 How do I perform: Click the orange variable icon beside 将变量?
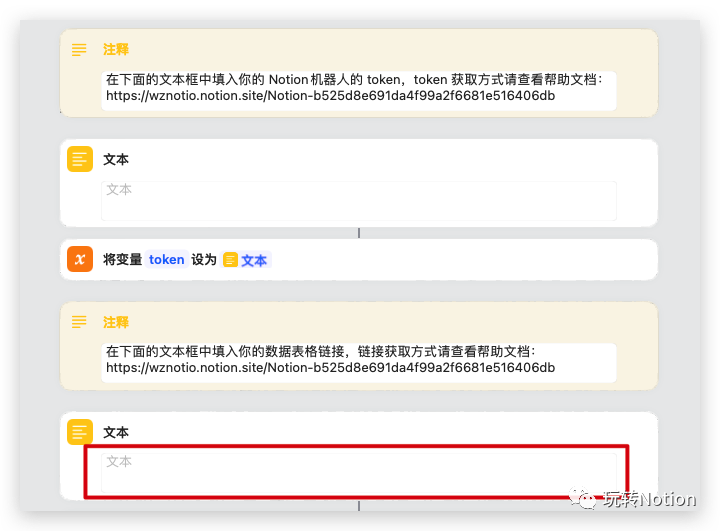click(x=80, y=259)
